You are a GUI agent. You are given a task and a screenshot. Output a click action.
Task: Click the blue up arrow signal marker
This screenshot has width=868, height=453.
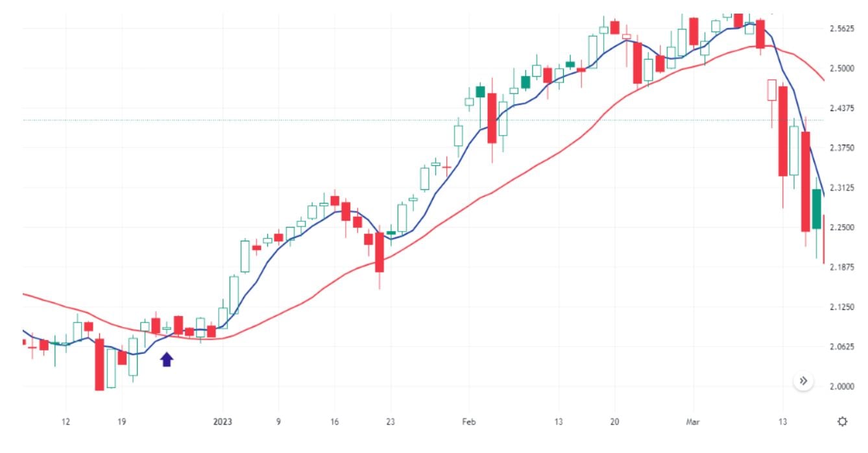167,359
